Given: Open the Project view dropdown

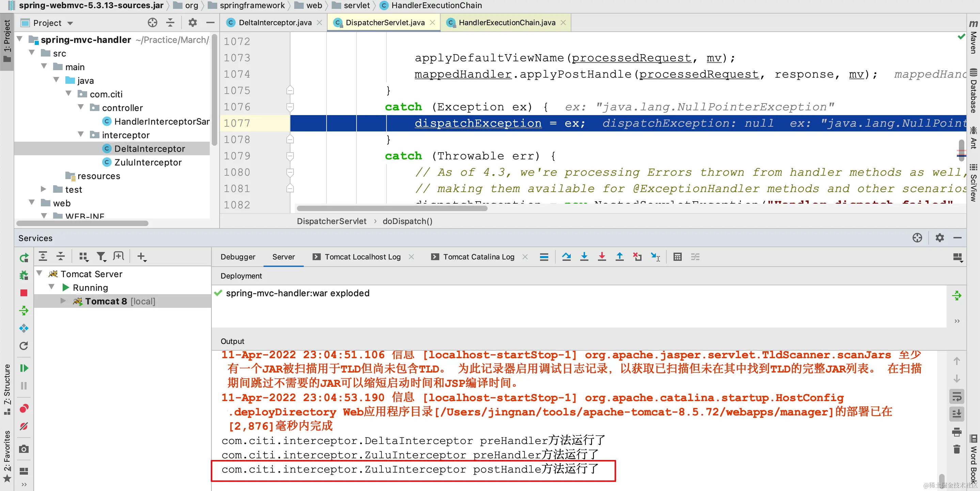Looking at the screenshot, I should [x=70, y=23].
